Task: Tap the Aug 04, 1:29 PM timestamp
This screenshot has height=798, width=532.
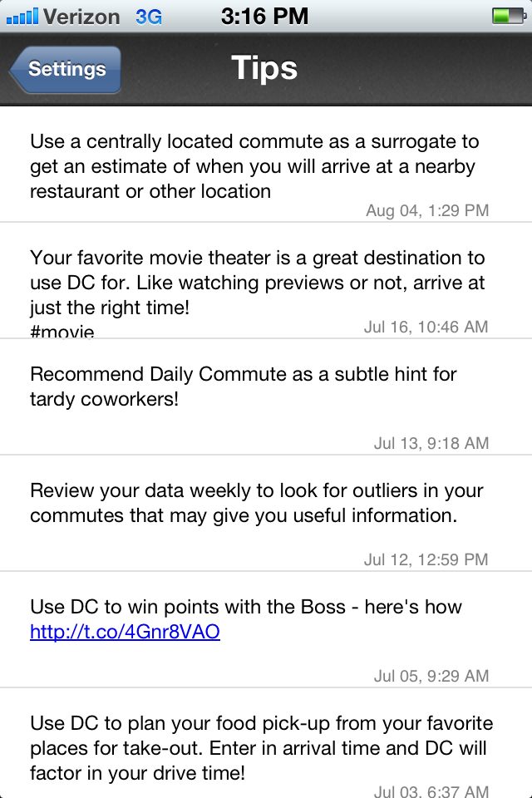Action: pyautogui.click(x=427, y=211)
